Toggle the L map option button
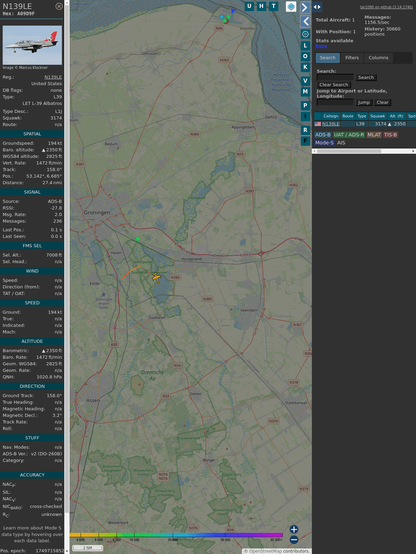The height and width of the screenshot is (554, 416). click(305, 46)
